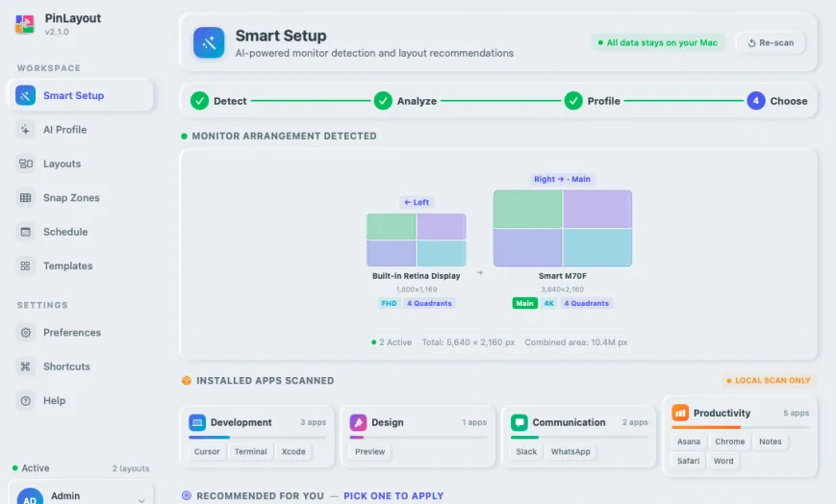The image size is (836, 504).
Task: Click the Help question mark icon
Action: tap(25, 401)
